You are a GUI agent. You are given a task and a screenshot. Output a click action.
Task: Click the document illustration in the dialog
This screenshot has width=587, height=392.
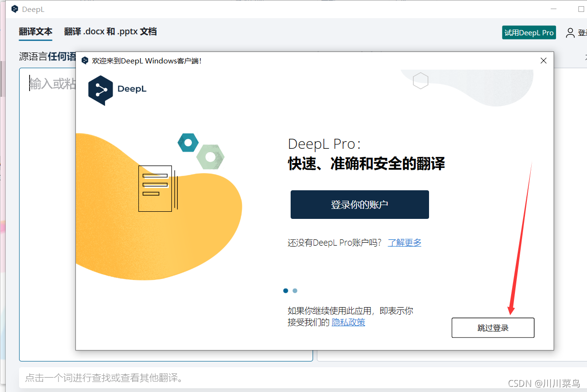[158, 188]
